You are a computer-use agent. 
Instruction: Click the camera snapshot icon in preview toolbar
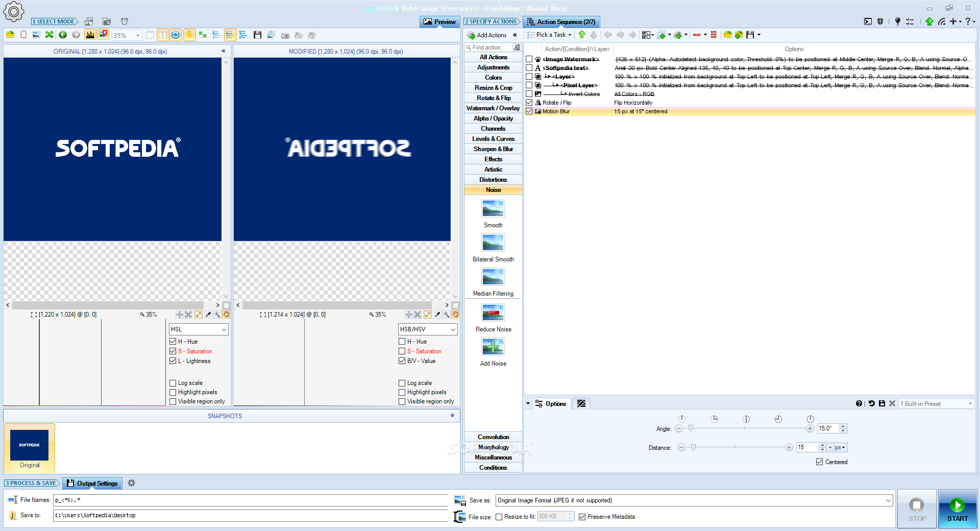285,35
